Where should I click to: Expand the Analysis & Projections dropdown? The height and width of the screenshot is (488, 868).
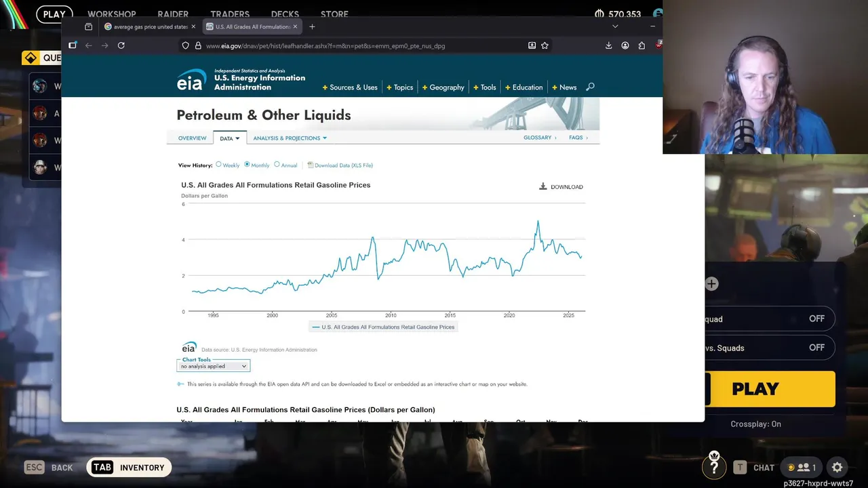pyautogui.click(x=290, y=138)
